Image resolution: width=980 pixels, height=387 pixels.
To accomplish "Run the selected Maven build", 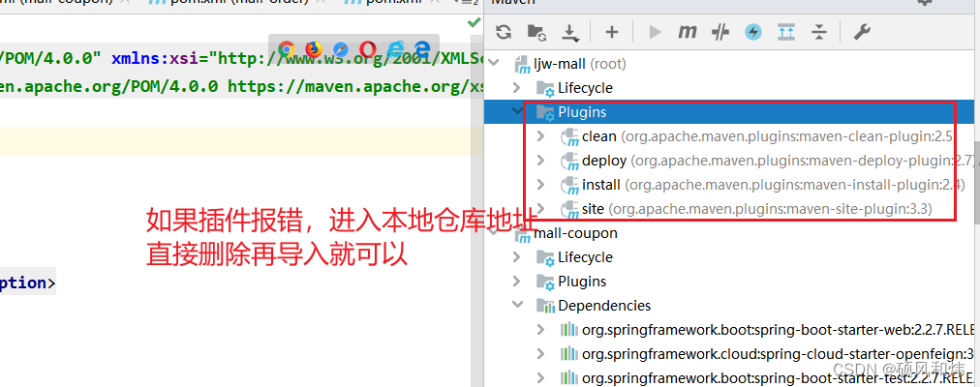I will pos(655,32).
